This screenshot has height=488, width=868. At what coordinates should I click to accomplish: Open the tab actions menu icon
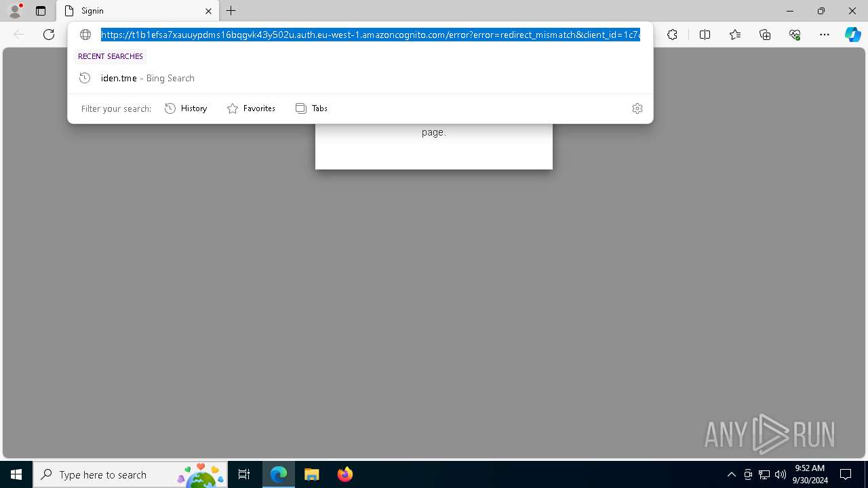click(41, 11)
